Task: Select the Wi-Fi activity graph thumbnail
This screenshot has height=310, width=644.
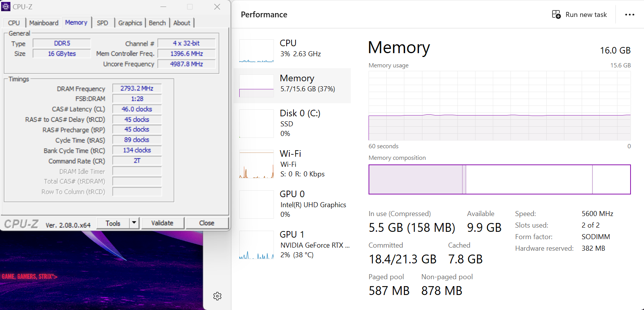Action: [x=256, y=164]
